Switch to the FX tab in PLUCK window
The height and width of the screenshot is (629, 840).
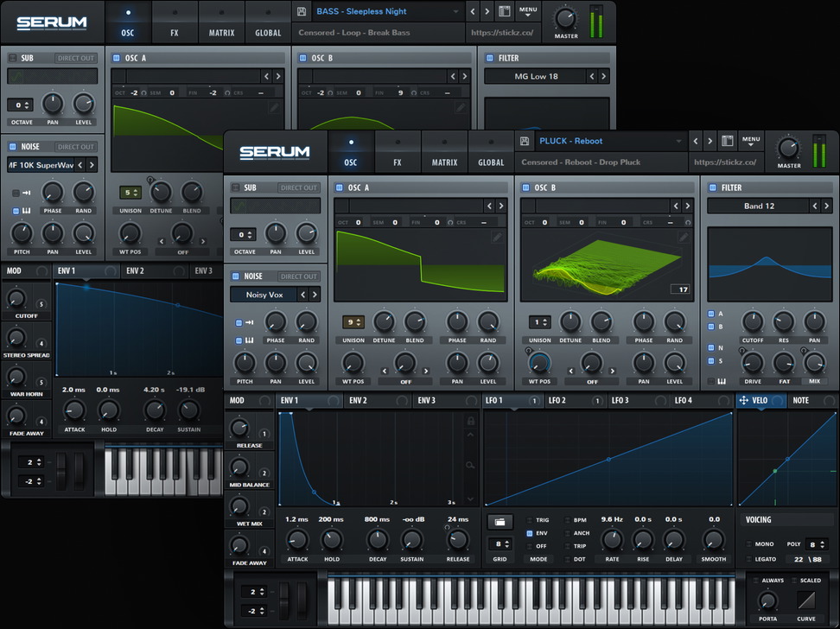397,153
